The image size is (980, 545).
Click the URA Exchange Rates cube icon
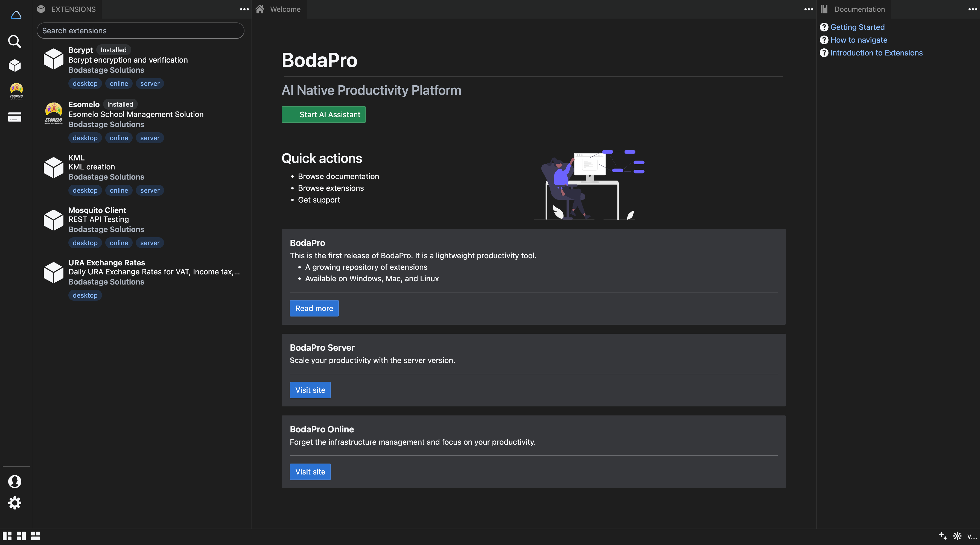[54, 273]
